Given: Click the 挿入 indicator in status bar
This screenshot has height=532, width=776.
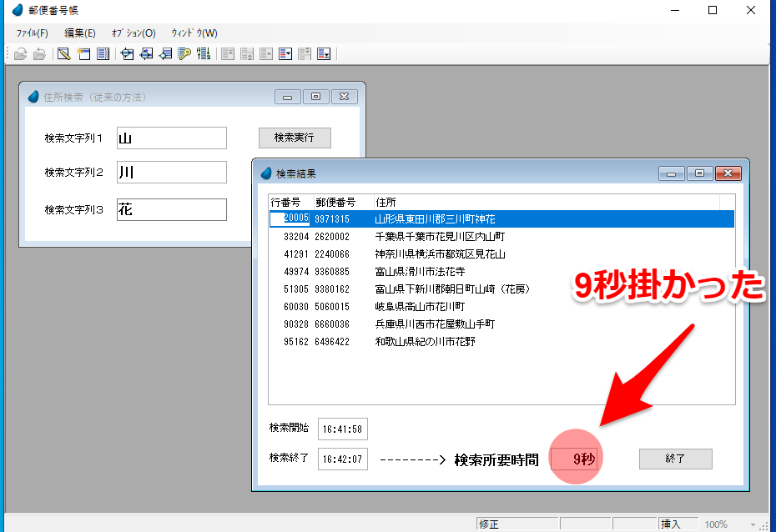Looking at the screenshot, I should [671, 524].
